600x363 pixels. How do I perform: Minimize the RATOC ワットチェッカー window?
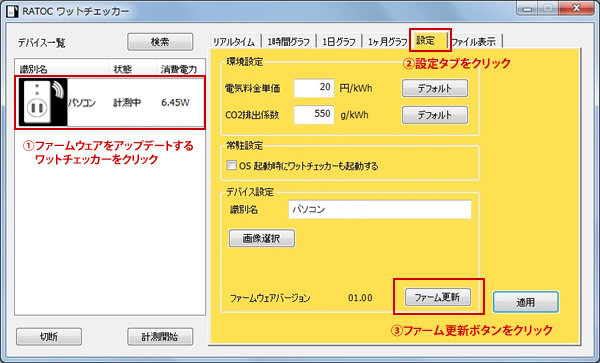tap(528, 8)
